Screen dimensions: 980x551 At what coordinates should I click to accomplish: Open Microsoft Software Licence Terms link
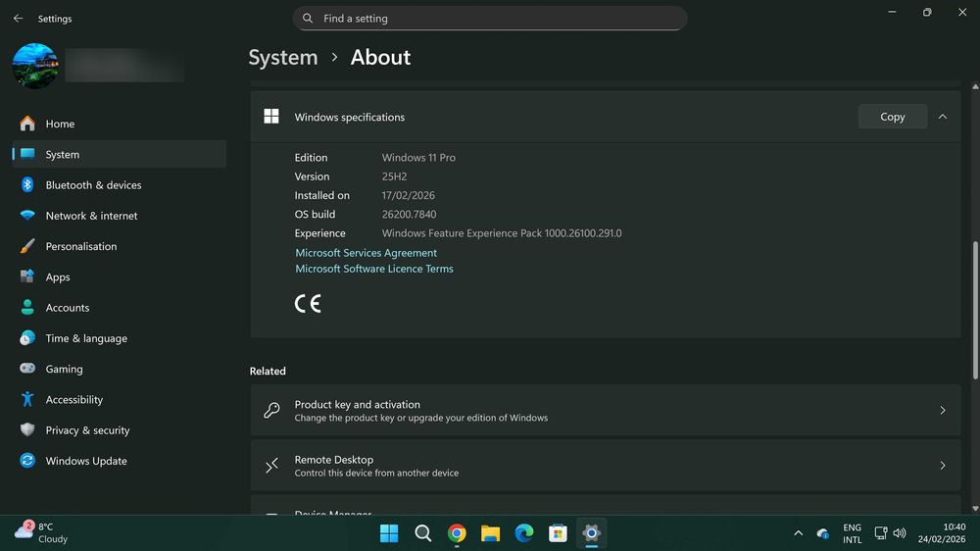click(373, 269)
